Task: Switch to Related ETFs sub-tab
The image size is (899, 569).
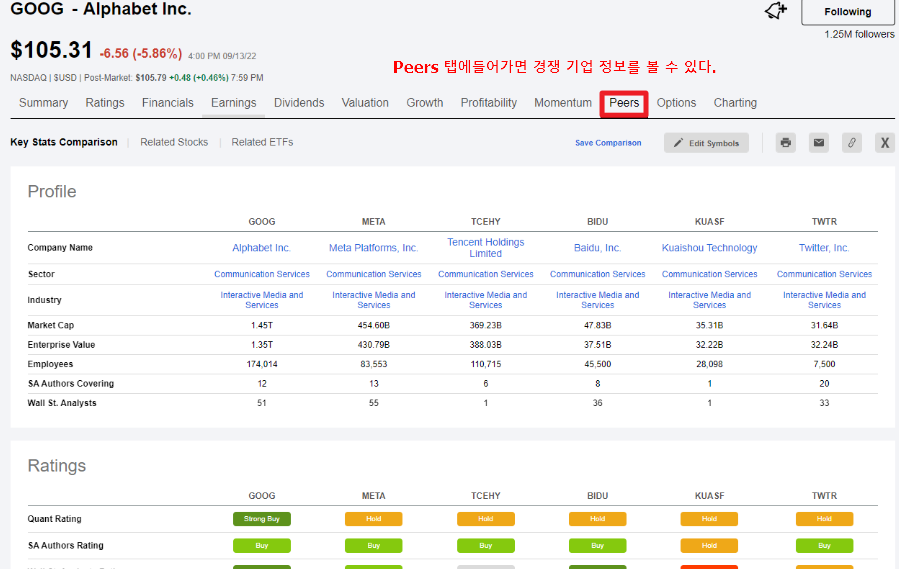Action: point(262,142)
